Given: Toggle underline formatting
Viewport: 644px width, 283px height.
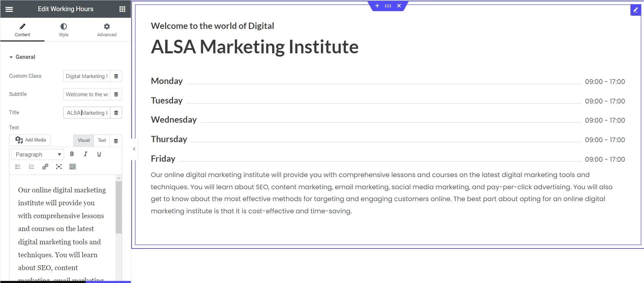Looking at the screenshot, I should click(99, 154).
